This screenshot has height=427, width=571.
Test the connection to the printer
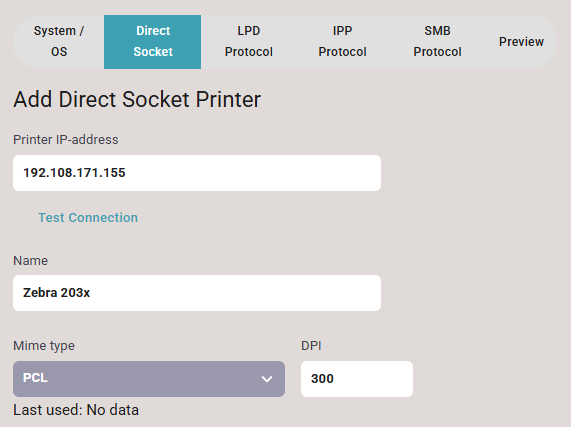coord(88,218)
